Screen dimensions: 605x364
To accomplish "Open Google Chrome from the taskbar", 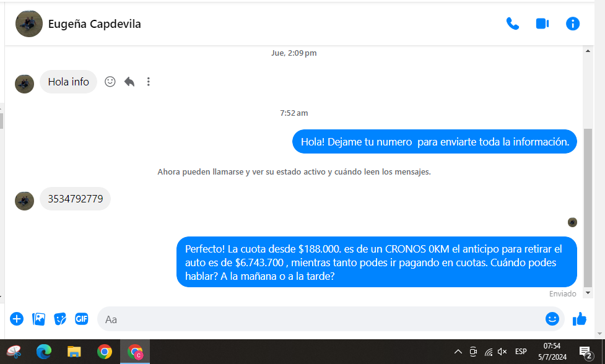I will 105,352.
